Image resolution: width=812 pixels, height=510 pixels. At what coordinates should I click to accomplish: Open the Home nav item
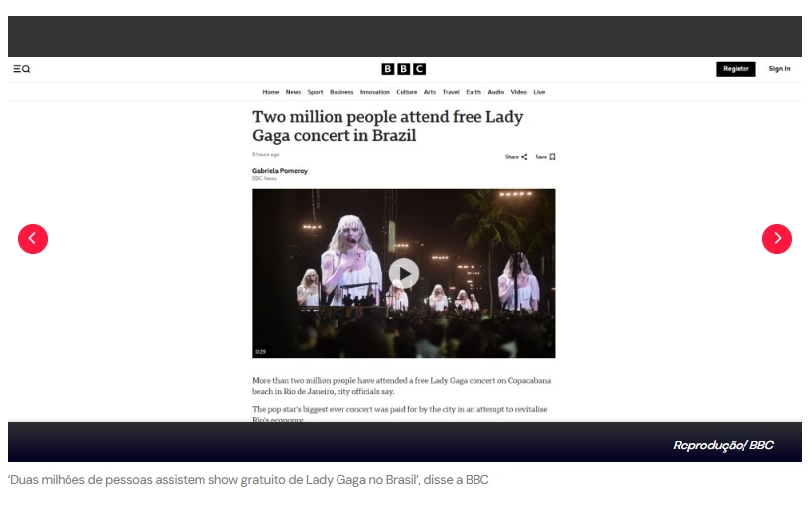tap(270, 92)
